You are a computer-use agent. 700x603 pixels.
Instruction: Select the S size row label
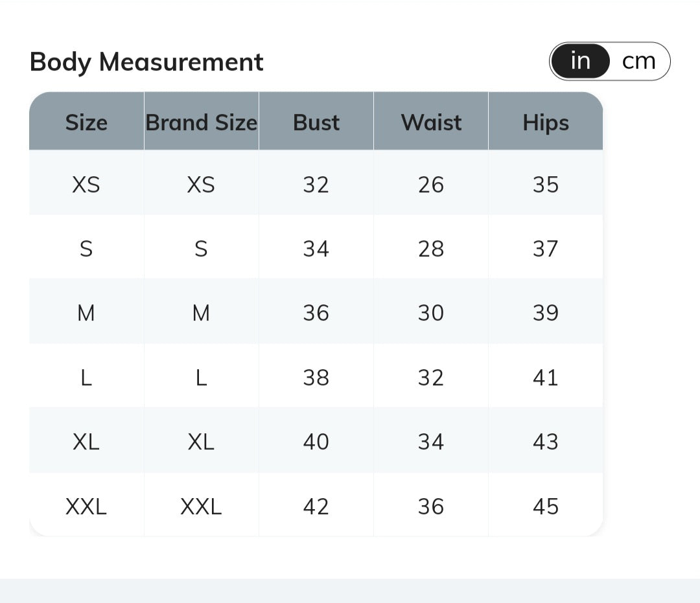(x=86, y=249)
